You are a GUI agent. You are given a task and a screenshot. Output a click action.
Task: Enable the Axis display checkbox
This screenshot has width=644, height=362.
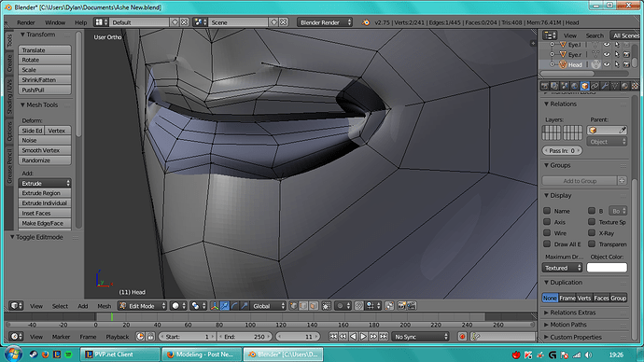pos(547,222)
